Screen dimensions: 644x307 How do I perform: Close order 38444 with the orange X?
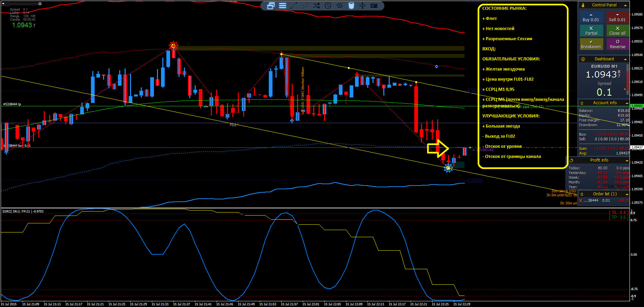click(x=580, y=201)
